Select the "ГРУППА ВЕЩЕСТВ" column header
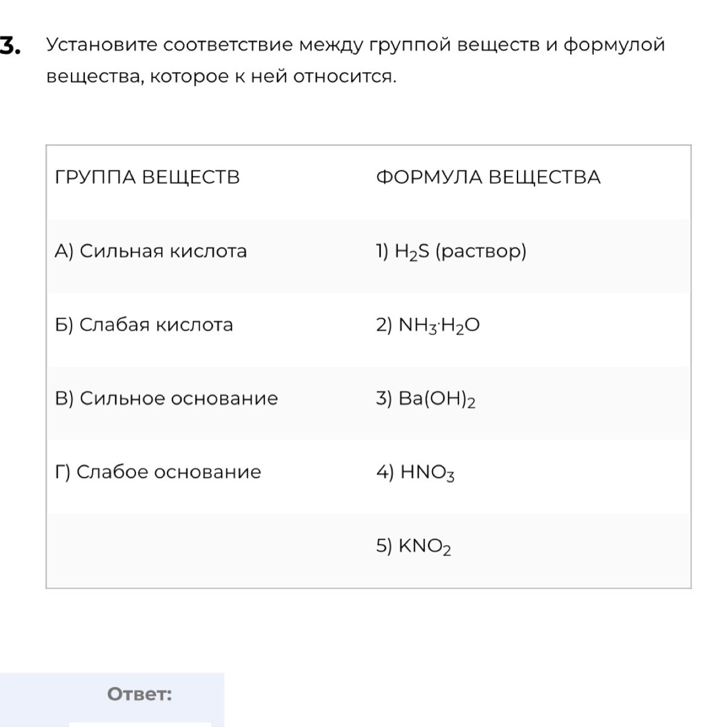728x727 pixels. click(x=147, y=177)
